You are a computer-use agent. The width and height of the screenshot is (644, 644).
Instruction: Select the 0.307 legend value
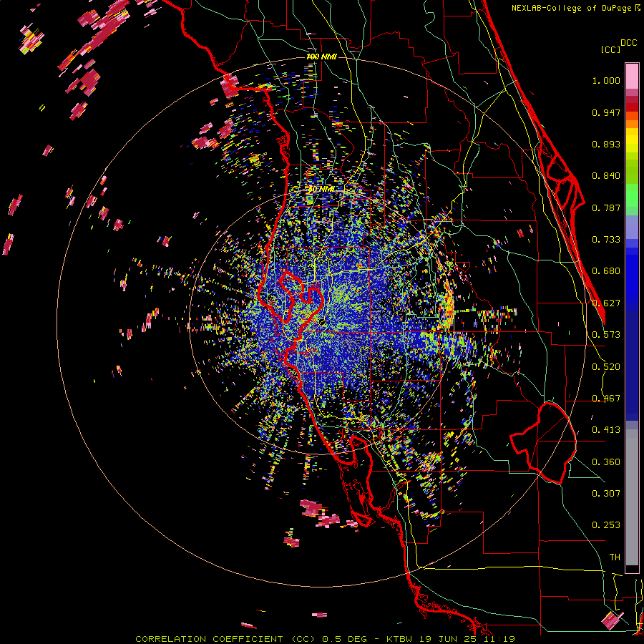(x=606, y=494)
